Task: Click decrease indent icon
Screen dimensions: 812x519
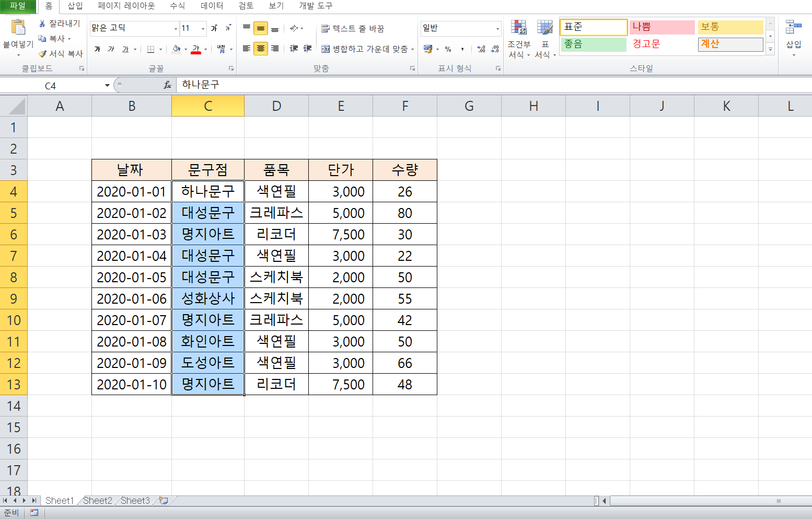Action: [x=294, y=49]
